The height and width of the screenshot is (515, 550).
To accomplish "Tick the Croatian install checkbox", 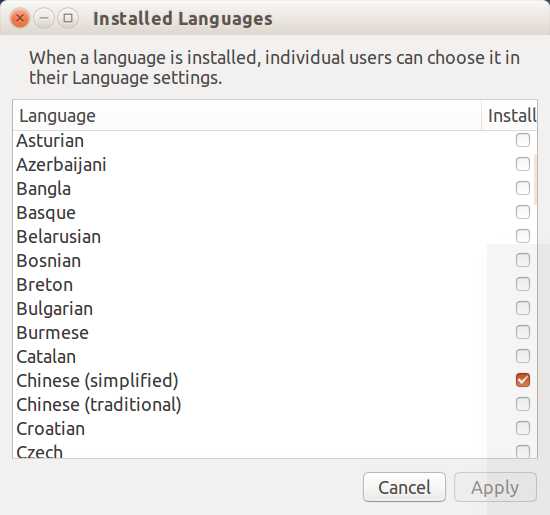I will click(523, 428).
